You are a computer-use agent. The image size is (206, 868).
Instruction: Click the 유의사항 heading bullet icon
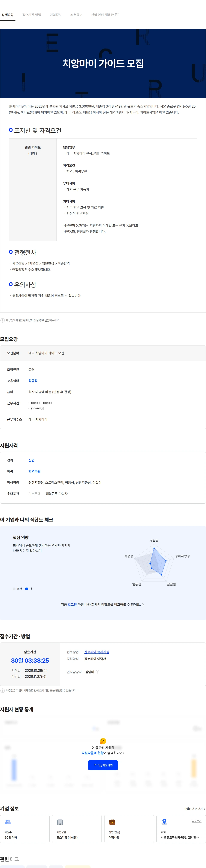(11, 284)
